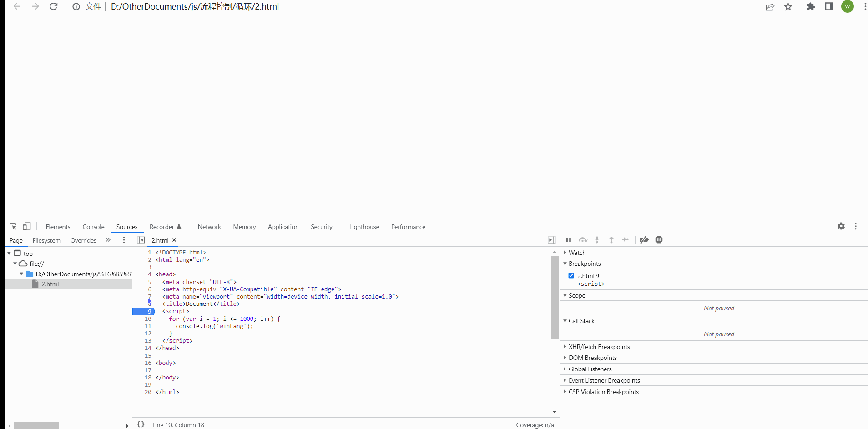
Task: Click the browser forward arrow
Action: click(35, 7)
